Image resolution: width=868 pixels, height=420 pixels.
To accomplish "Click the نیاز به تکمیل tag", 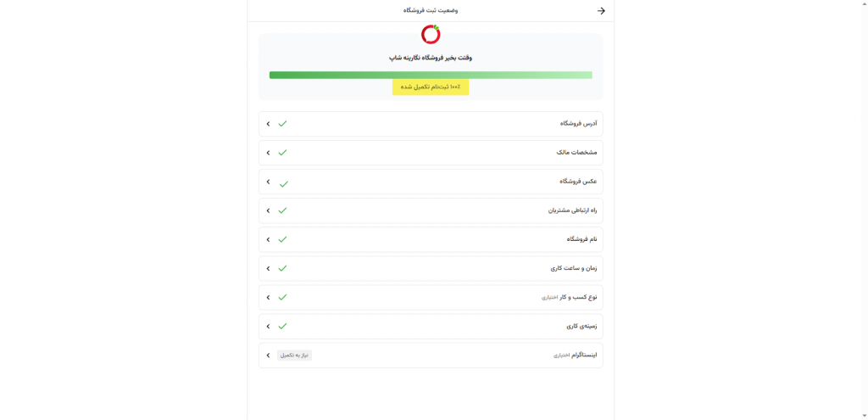I will 294,356.
